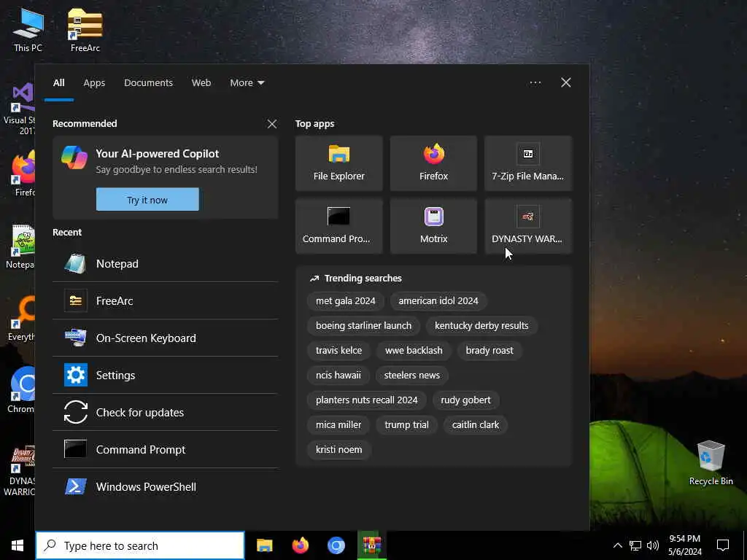This screenshot has width=747, height=560.
Task: Search trending 'rudy gobert'
Action: [x=465, y=400]
